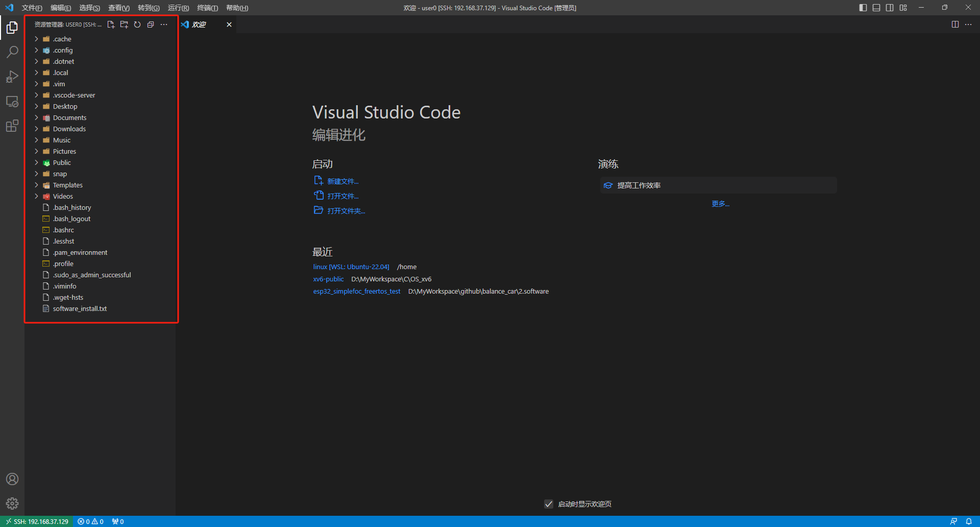Open errors and warnings in status bar
The image size is (980, 527).
(x=90, y=521)
